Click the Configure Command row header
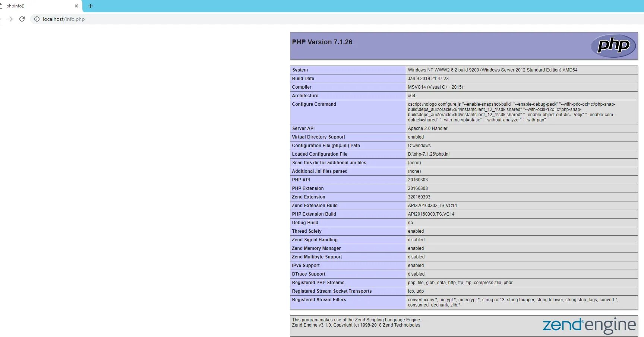Screen dimensions: 644x337 (x=314, y=104)
